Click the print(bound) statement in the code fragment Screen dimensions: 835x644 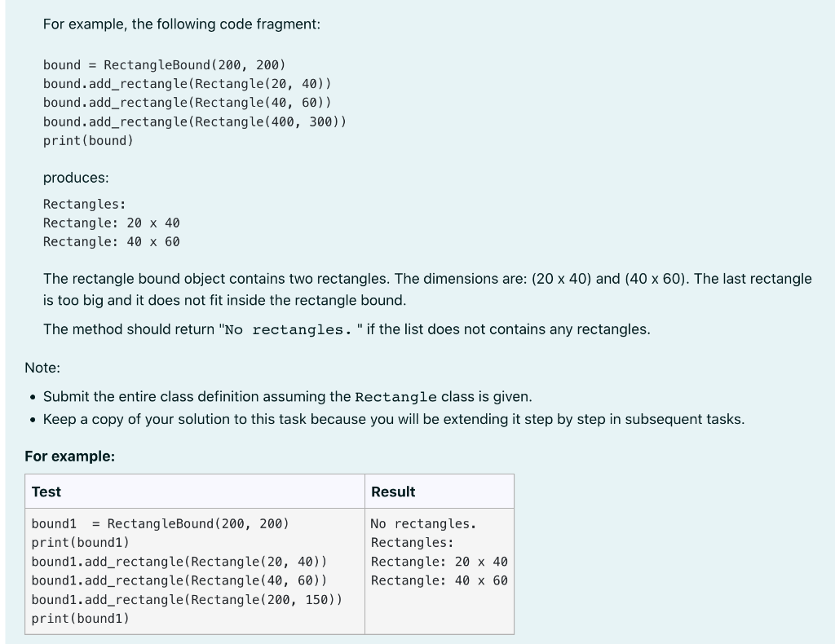[x=88, y=140]
